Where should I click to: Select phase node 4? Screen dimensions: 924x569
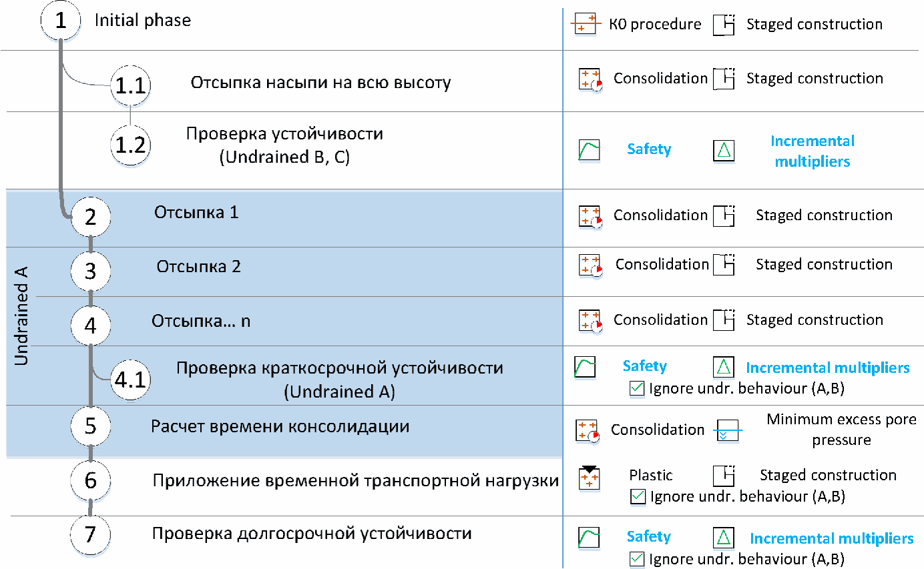[91, 326]
